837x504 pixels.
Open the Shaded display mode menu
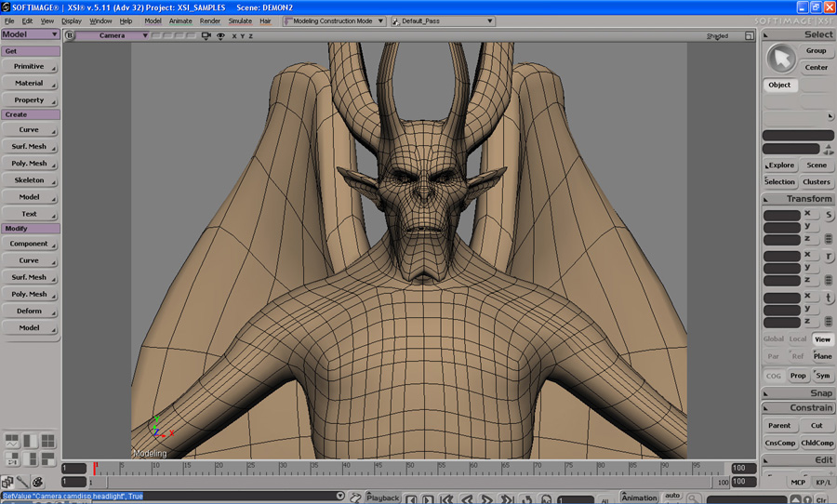pos(717,36)
